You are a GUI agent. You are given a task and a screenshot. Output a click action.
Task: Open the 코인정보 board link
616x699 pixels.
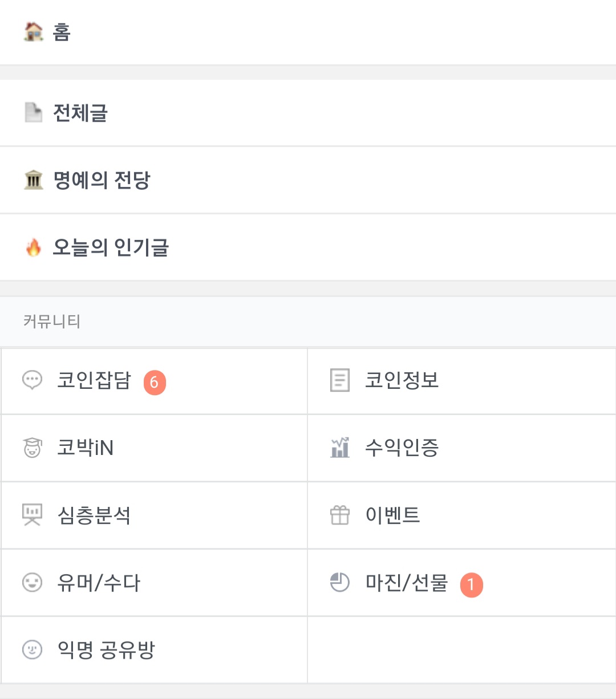coord(402,380)
